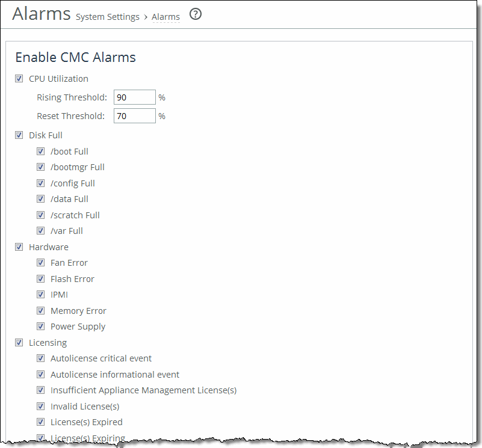Disable the Licensing alarm category
Image resolution: width=482 pixels, height=448 pixels.
pyautogui.click(x=19, y=342)
